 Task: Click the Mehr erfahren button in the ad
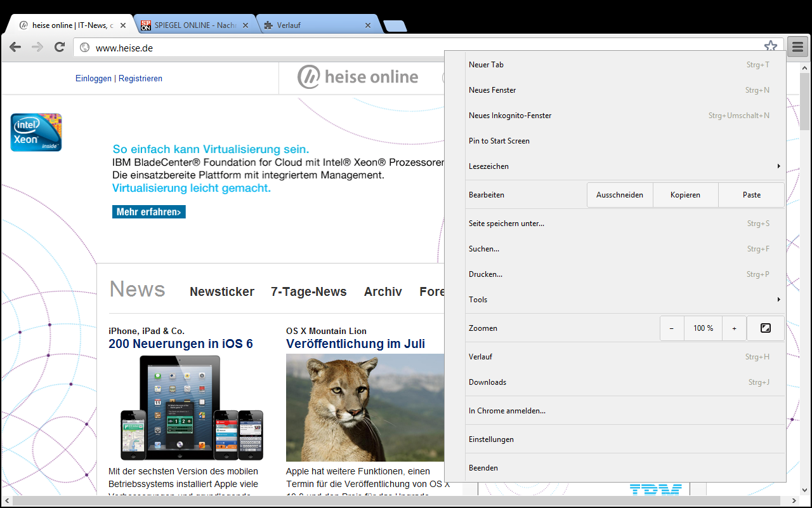coord(149,212)
